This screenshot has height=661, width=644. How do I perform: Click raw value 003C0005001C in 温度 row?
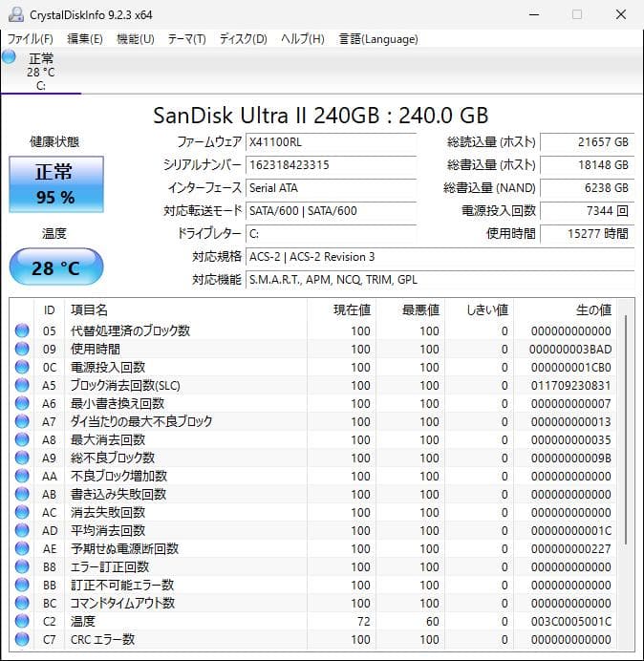tap(571, 622)
